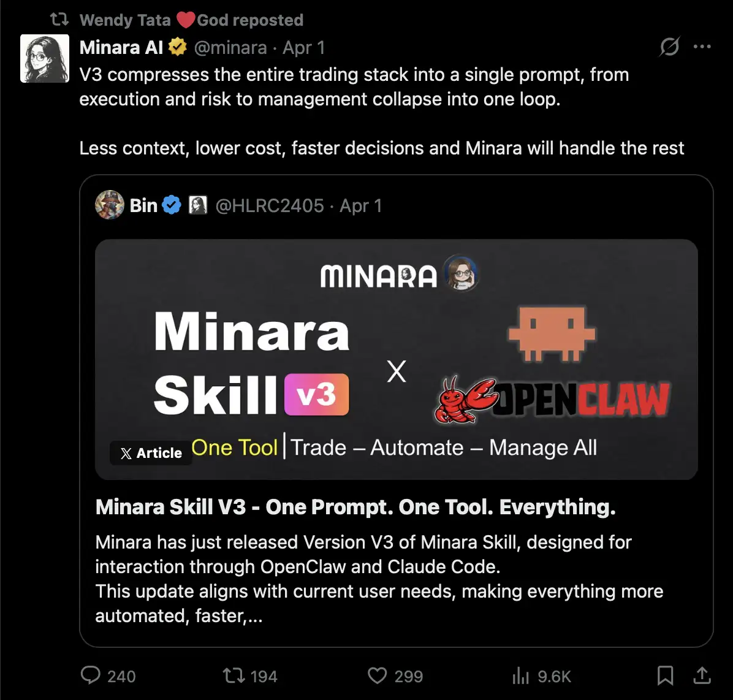The image size is (733, 700).
Task: Open the @minara handle link
Action: 230,47
